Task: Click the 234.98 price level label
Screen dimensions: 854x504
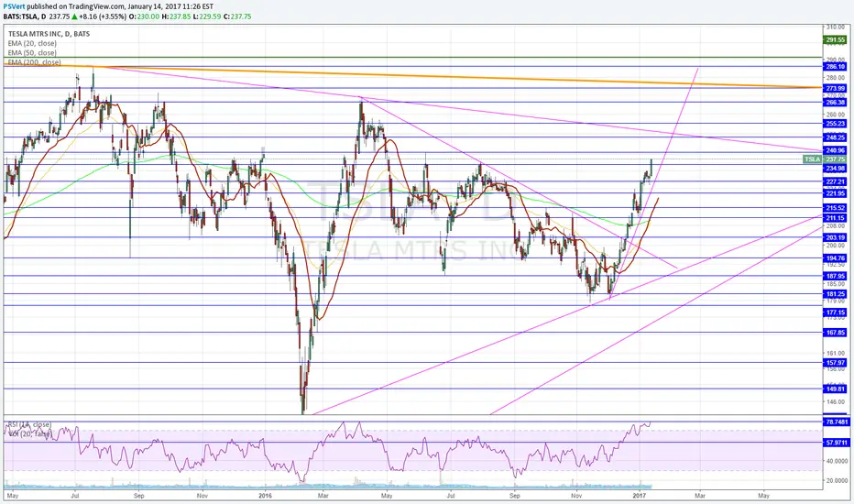Action: [835, 169]
